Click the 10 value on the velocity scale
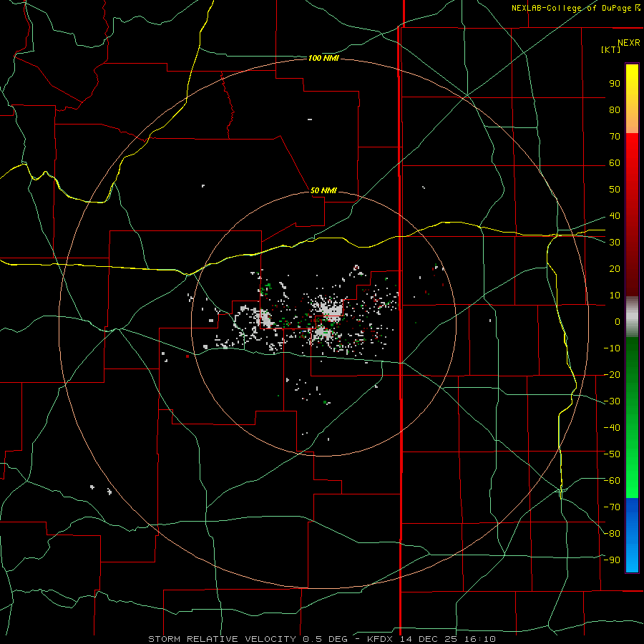 [x=615, y=296]
